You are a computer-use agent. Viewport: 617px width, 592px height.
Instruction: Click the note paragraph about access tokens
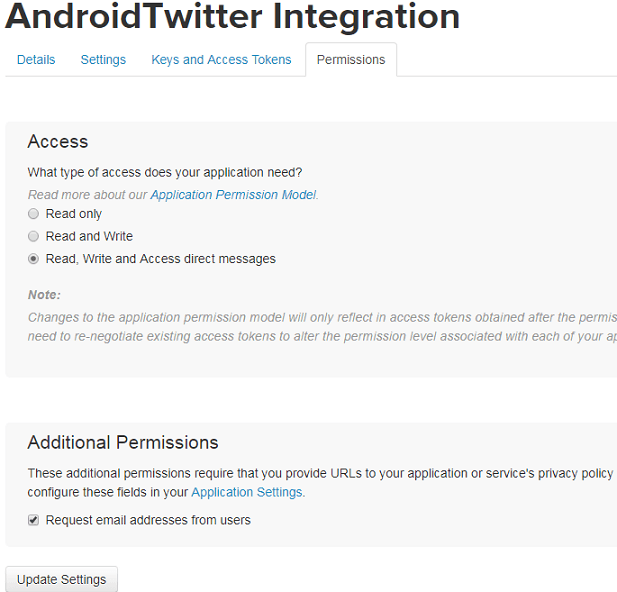tap(320, 326)
